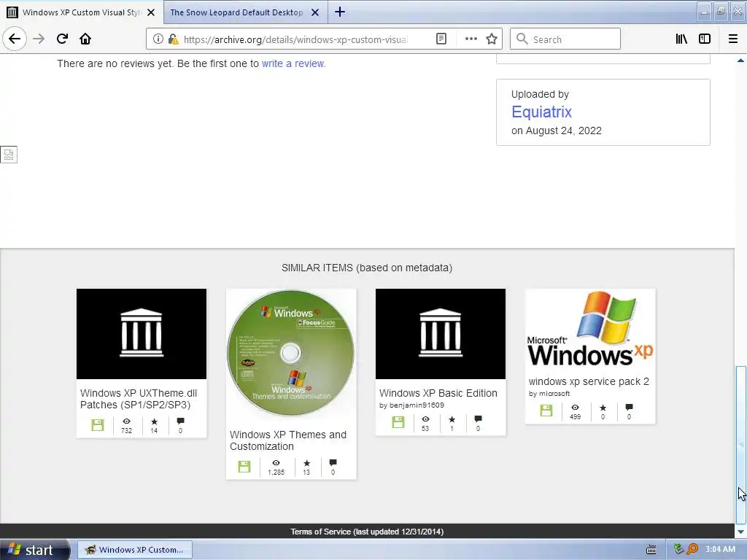Open uploader Equiatrix profile link
This screenshot has width=747, height=560.
tap(541, 112)
